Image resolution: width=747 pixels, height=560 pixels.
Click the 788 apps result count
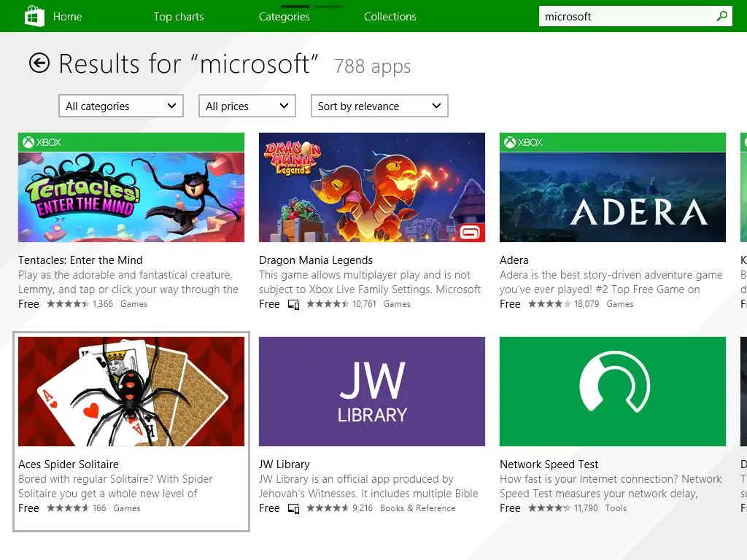click(x=373, y=66)
